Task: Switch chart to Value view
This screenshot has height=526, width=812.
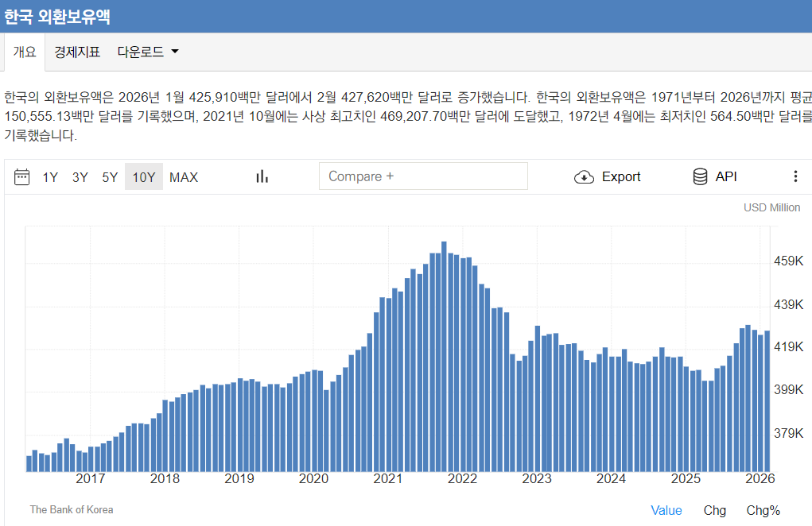Action: click(666, 510)
